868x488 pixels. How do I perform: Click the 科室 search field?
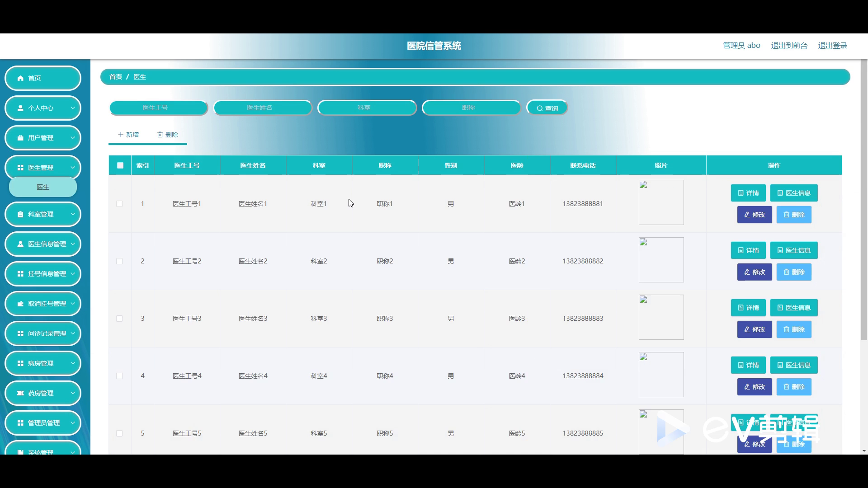367,108
